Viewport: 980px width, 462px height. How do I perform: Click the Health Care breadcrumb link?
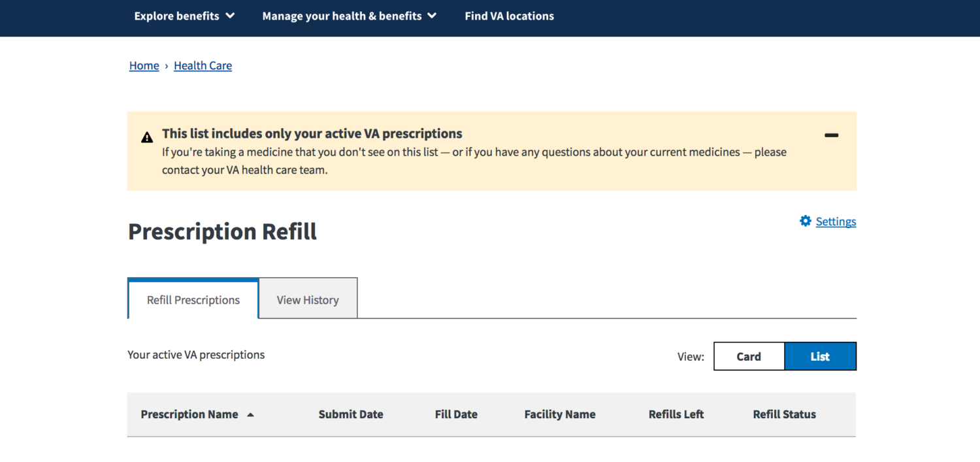[203, 65]
